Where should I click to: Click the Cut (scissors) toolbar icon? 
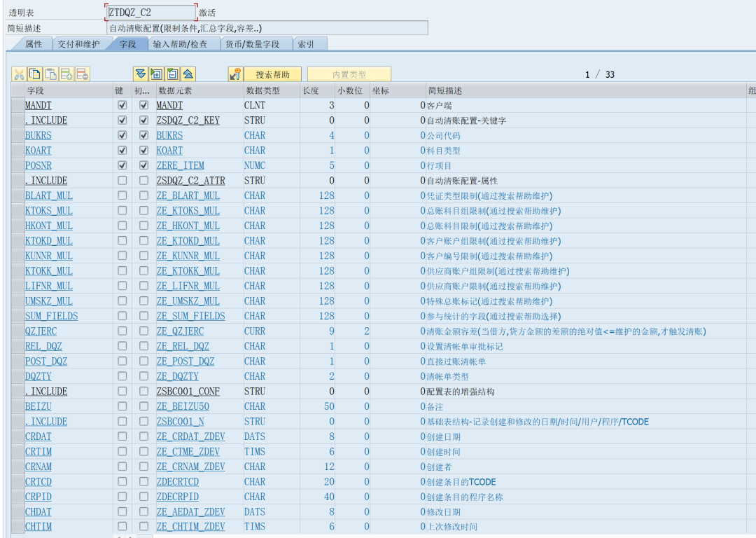tap(20, 74)
